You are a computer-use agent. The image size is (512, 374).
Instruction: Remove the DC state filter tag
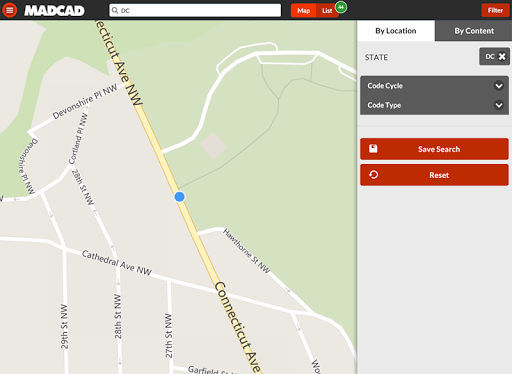(x=502, y=56)
